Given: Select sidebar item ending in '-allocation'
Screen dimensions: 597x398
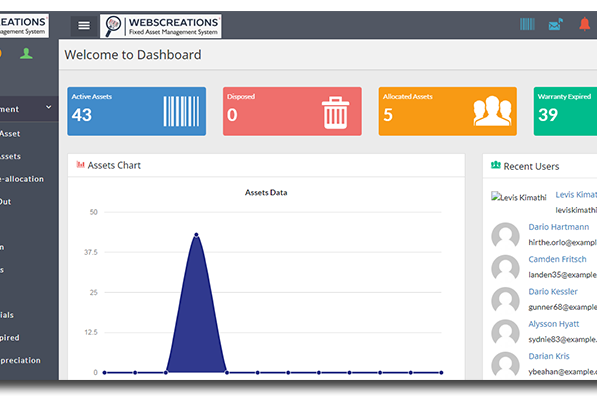Looking at the screenshot, I should [22, 179].
